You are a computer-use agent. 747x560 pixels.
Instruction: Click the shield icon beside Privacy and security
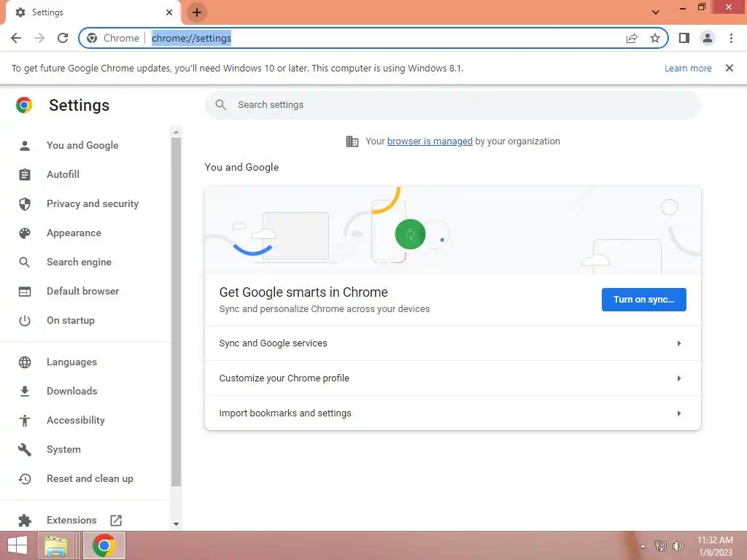point(25,204)
